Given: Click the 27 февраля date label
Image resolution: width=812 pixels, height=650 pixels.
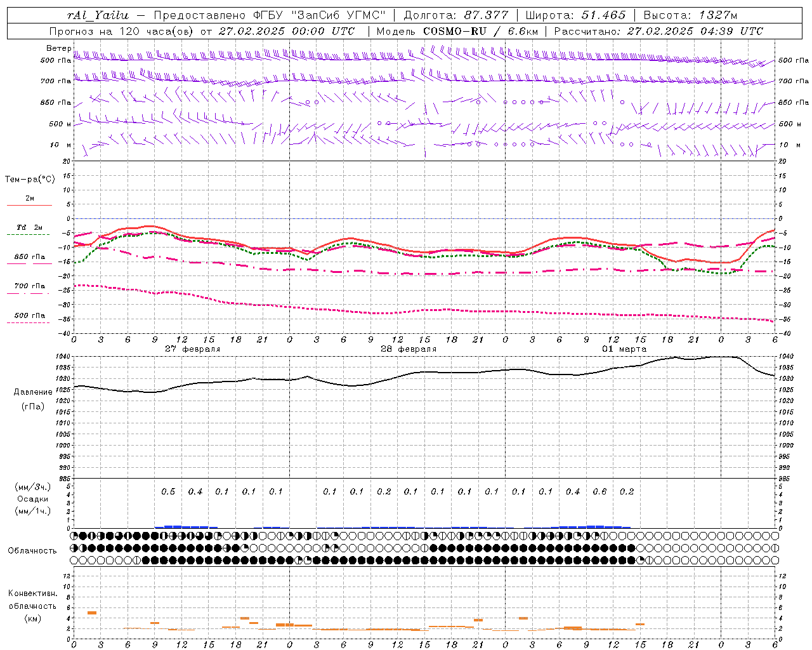Looking at the screenshot, I should click(193, 349).
